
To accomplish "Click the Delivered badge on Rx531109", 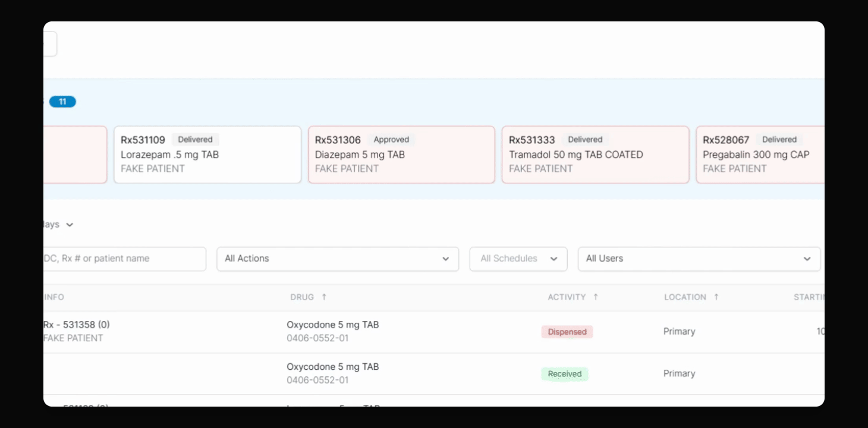I will (195, 140).
